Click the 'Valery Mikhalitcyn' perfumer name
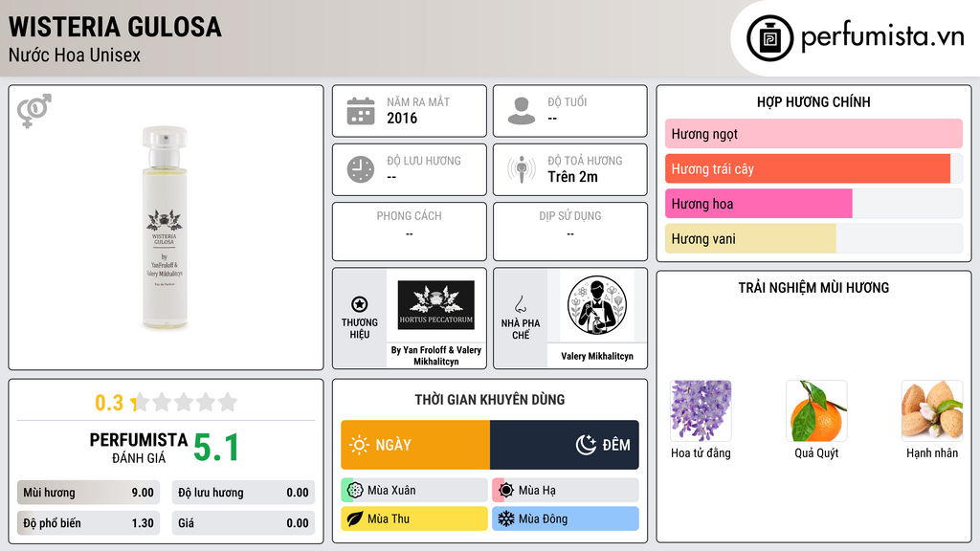 coord(597,356)
